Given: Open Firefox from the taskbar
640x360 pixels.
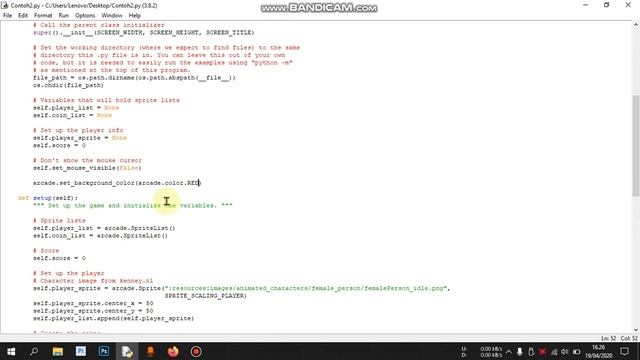Looking at the screenshot, I should point(173,351).
